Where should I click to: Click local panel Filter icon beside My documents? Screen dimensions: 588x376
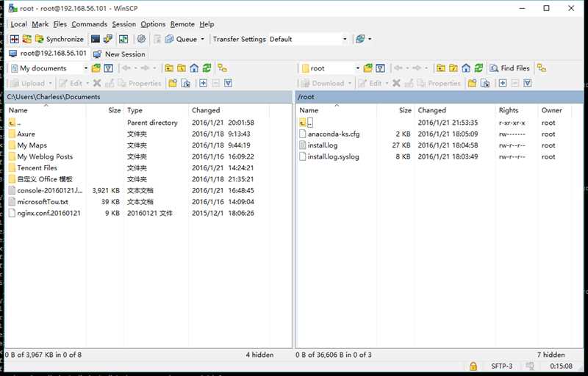[x=108, y=68]
